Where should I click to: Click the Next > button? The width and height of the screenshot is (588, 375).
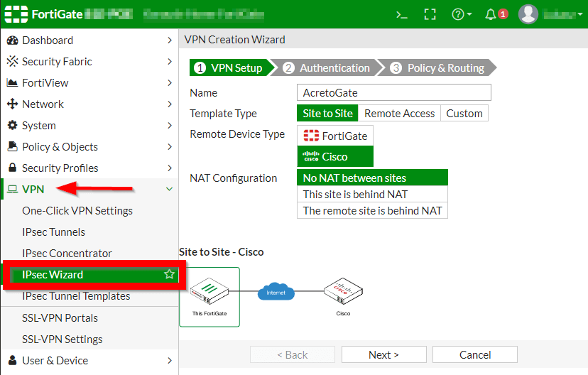coord(384,354)
